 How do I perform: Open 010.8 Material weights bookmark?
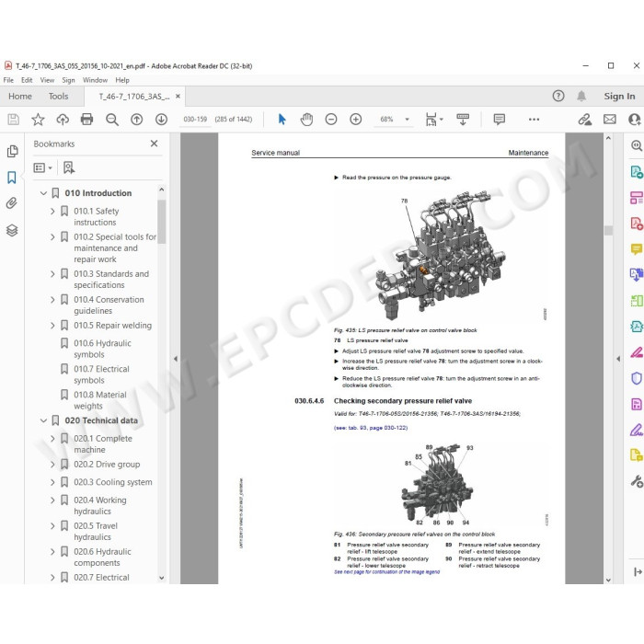100,400
